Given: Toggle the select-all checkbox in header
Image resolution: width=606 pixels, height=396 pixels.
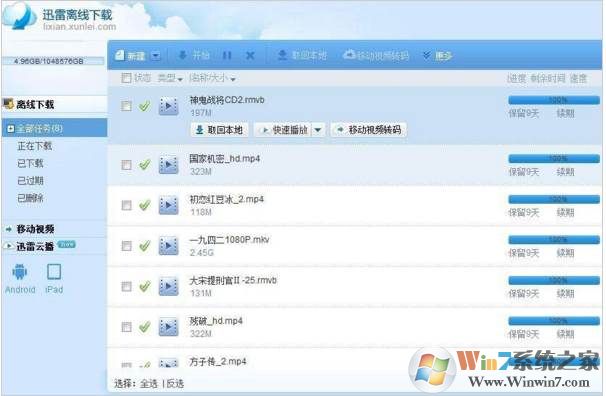Looking at the screenshot, I should pos(126,78).
